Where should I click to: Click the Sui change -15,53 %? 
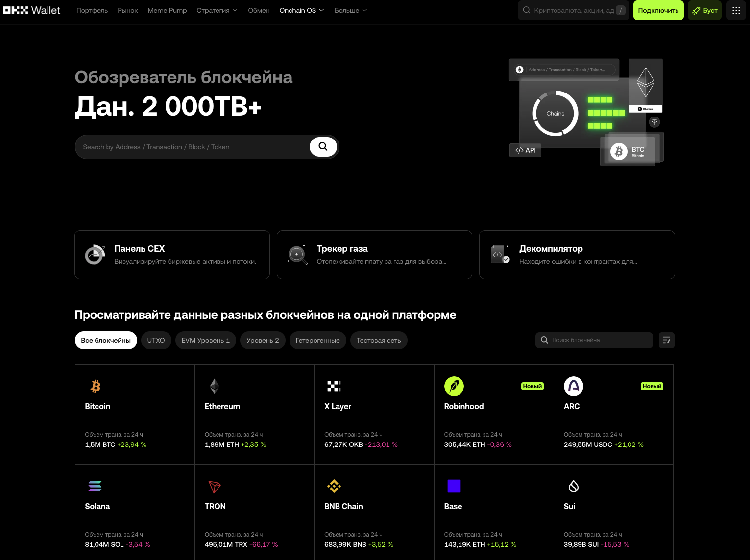click(x=615, y=544)
